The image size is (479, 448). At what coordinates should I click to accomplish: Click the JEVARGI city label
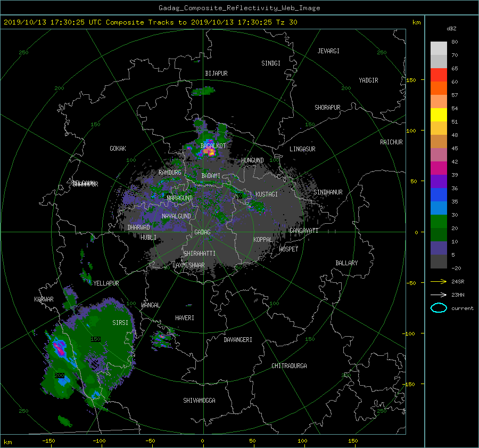[328, 51]
